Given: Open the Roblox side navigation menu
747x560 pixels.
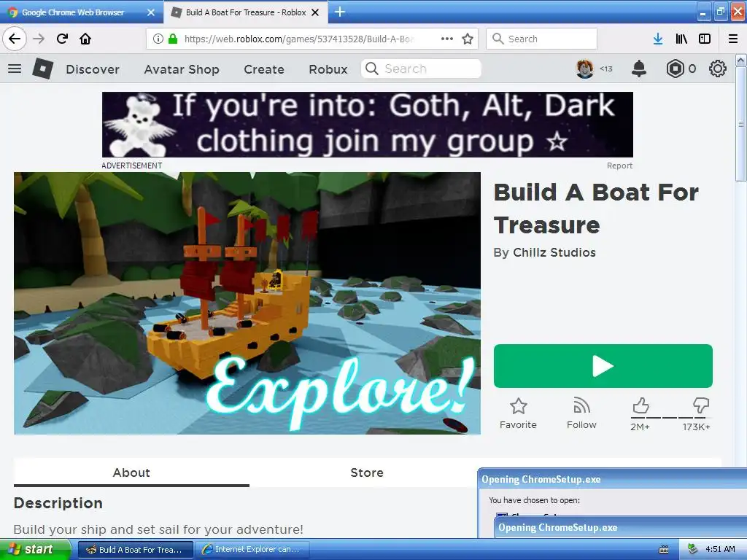Looking at the screenshot, I should [15, 69].
